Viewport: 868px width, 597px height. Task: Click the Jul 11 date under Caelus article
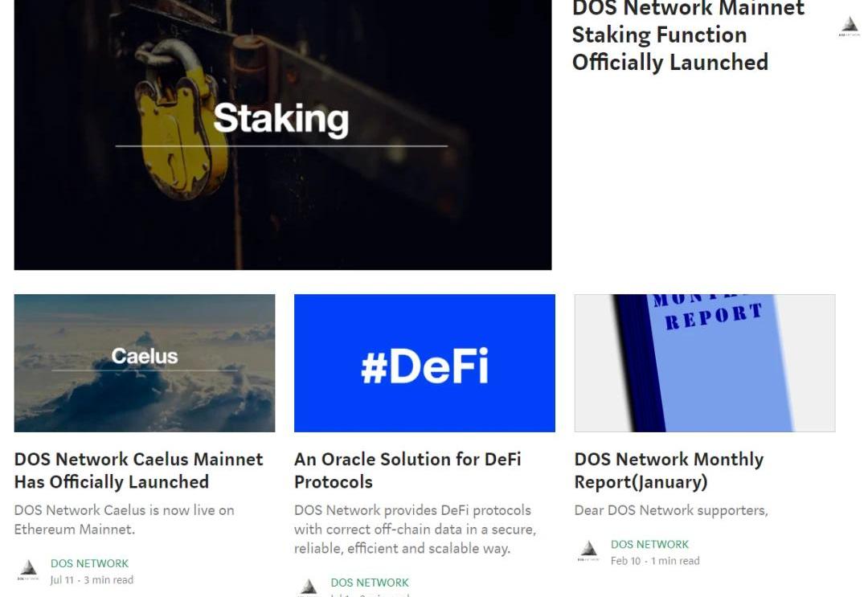[x=62, y=580]
